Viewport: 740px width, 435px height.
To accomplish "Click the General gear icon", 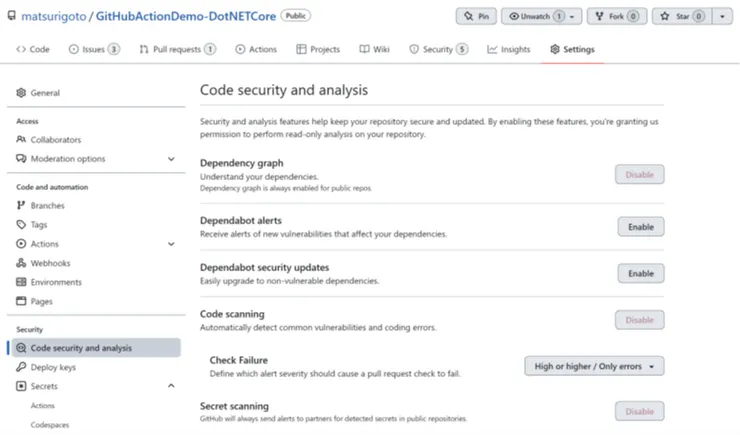I will point(22,93).
